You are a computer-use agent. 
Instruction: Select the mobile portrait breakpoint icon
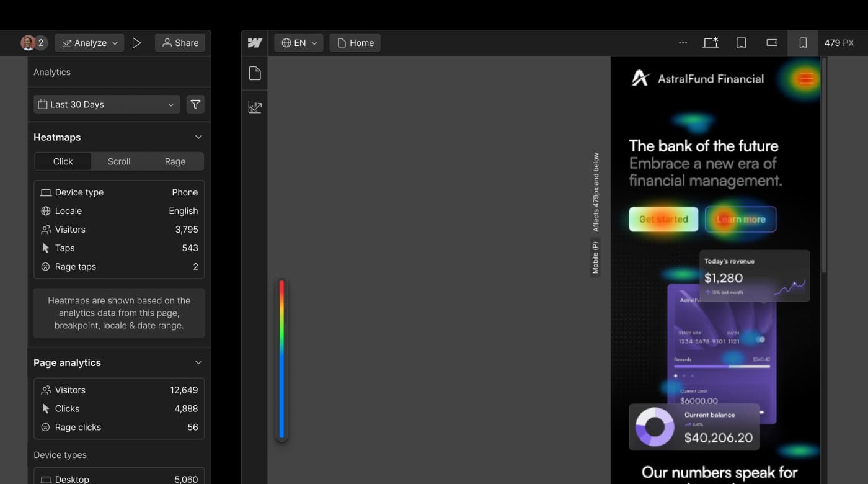803,43
